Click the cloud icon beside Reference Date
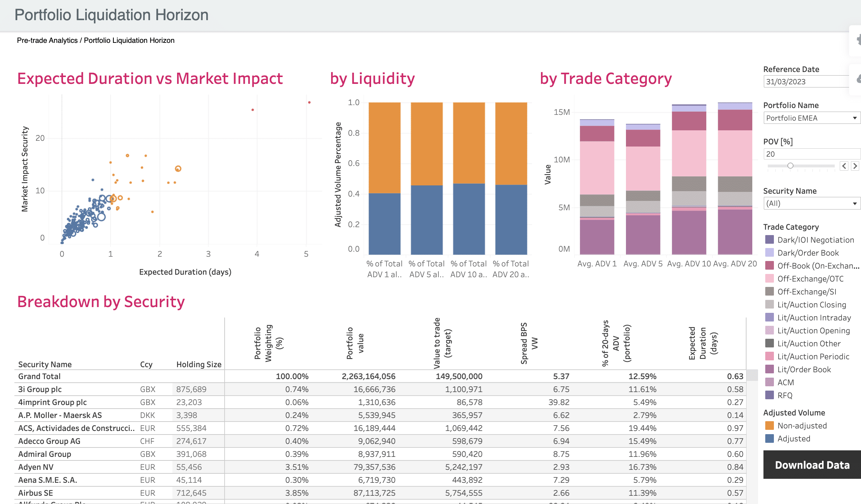This screenshot has width=861, height=504. pos(858,78)
